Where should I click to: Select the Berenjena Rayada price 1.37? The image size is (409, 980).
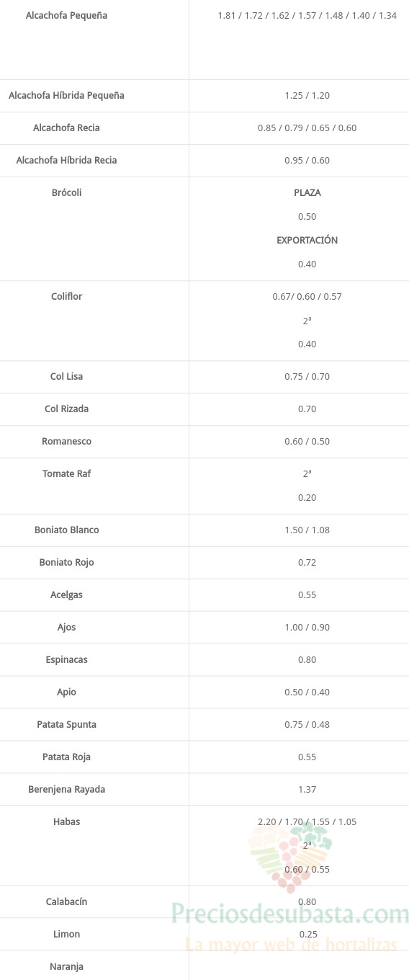point(307,789)
